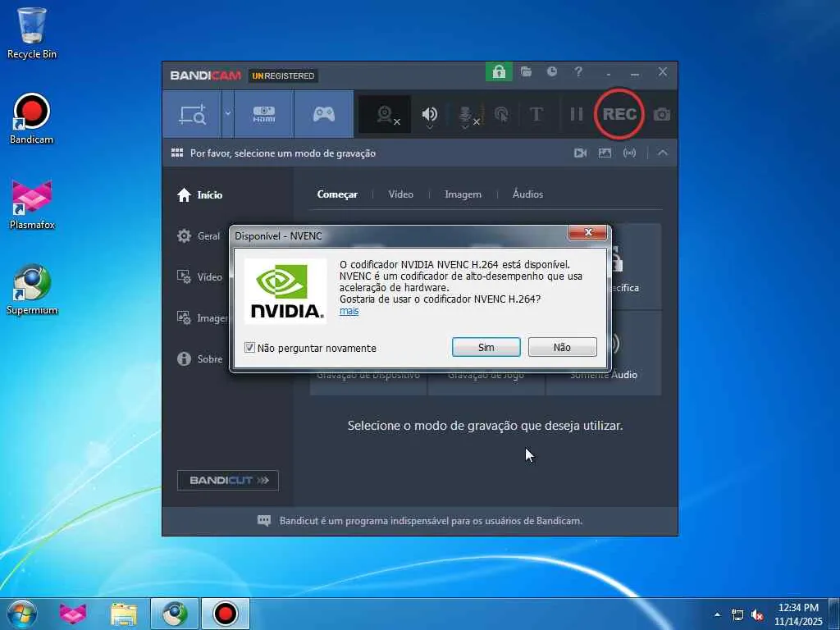The image size is (840, 630).
Task: Click the BANDICUT button
Action: [x=228, y=480]
